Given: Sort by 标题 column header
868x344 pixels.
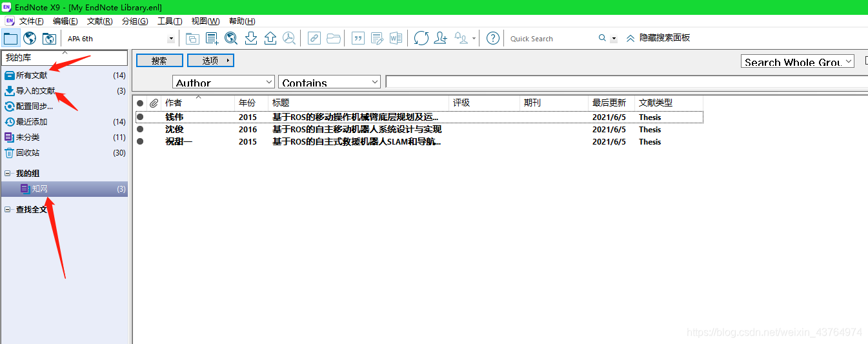Looking at the screenshot, I should (359, 103).
